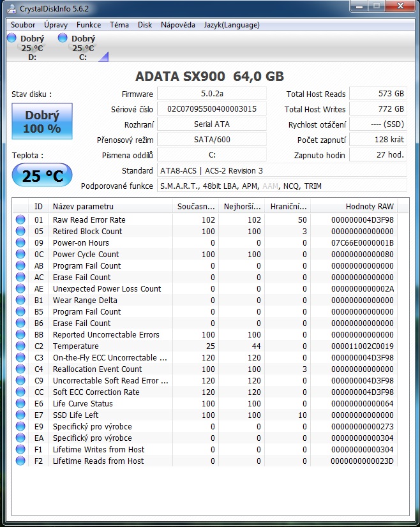The width and height of the screenshot is (420, 527).
Task: Click the status orb for Power-on Hours
Action: click(x=20, y=242)
